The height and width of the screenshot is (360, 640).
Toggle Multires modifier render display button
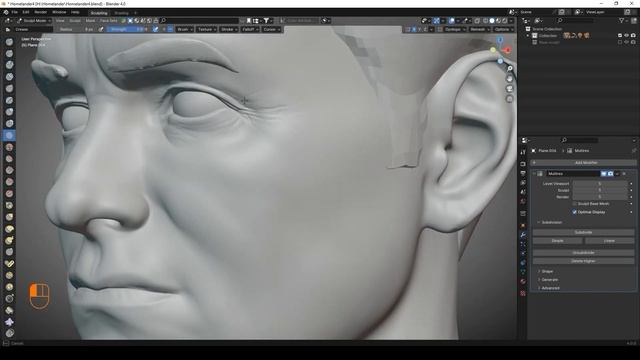click(610, 174)
